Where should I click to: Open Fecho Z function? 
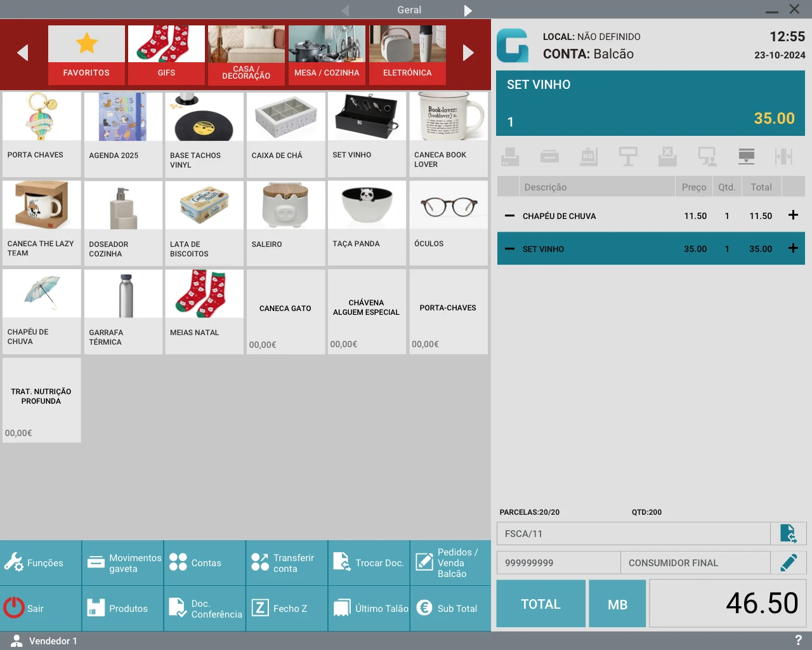point(287,608)
